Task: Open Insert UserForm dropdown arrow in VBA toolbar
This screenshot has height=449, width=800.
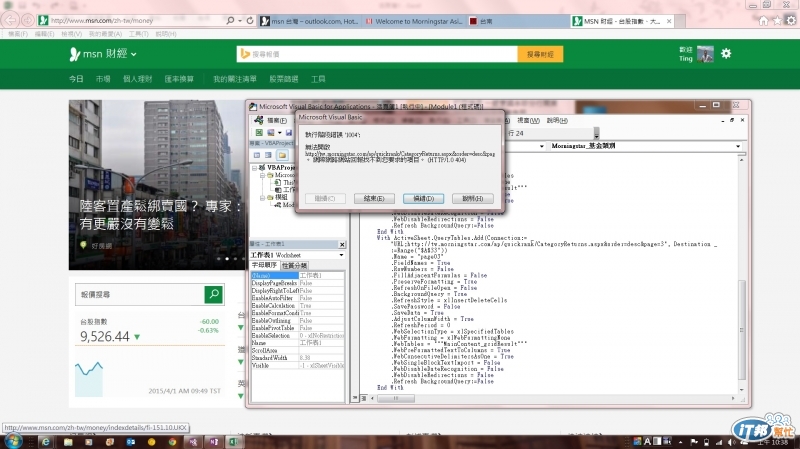Action: click(x=280, y=133)
